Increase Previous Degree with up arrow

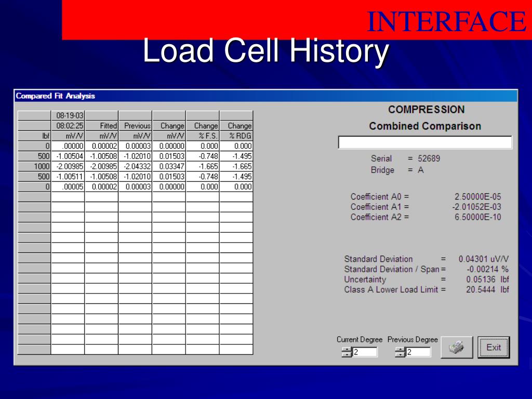point(401,350)
